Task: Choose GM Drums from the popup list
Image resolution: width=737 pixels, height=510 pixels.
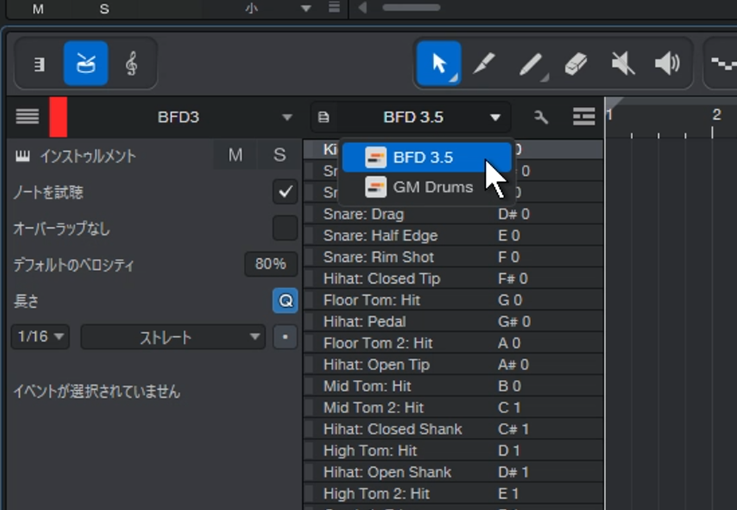Action: [x=427, y=187]
